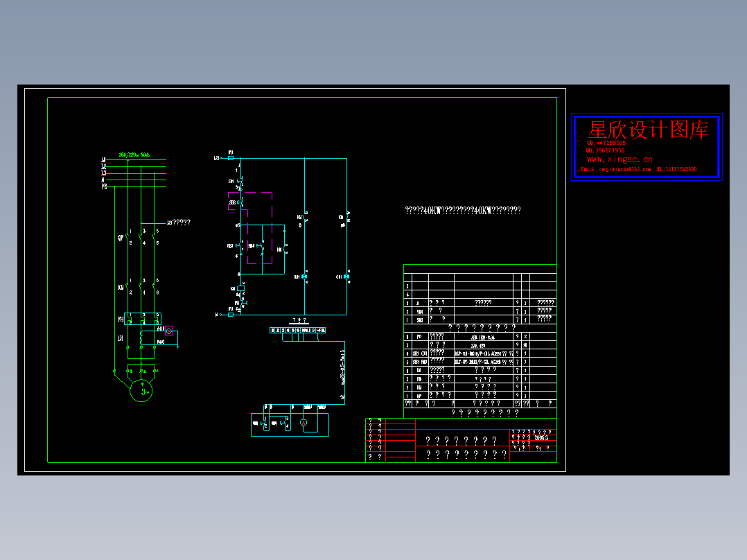This screenshot has height=560, width=747.
Task: Click the PE bus line label
Action: 104,187
